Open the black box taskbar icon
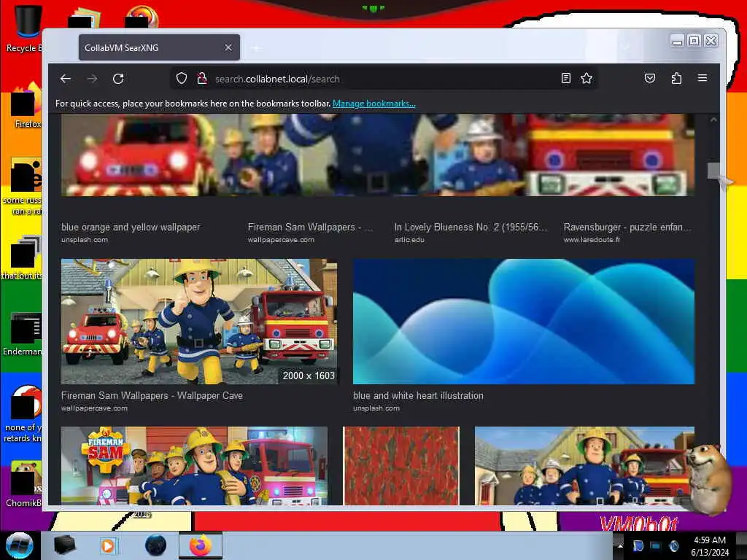Screen dimensions: 747x560 click(64, 545)
